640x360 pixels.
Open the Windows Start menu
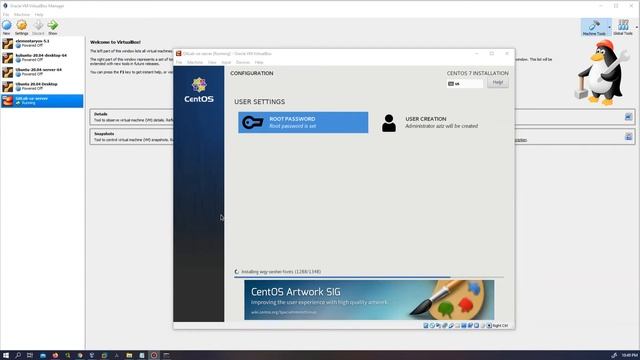point(6,356)
